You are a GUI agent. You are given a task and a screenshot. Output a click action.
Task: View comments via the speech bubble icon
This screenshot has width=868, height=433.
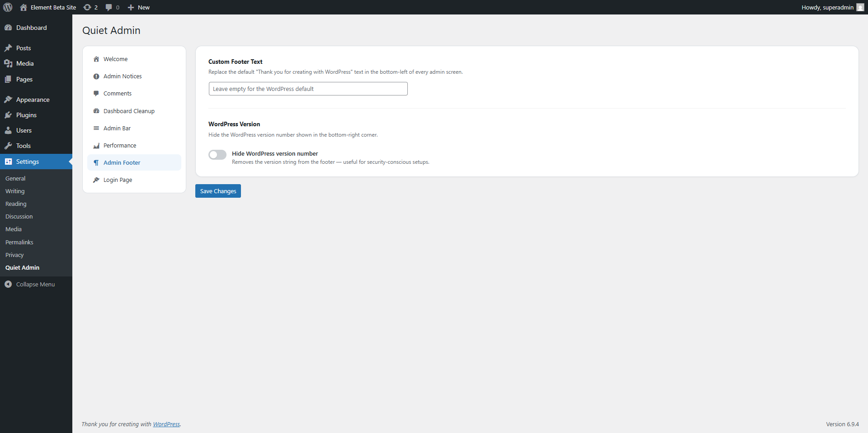click(109, 7)
